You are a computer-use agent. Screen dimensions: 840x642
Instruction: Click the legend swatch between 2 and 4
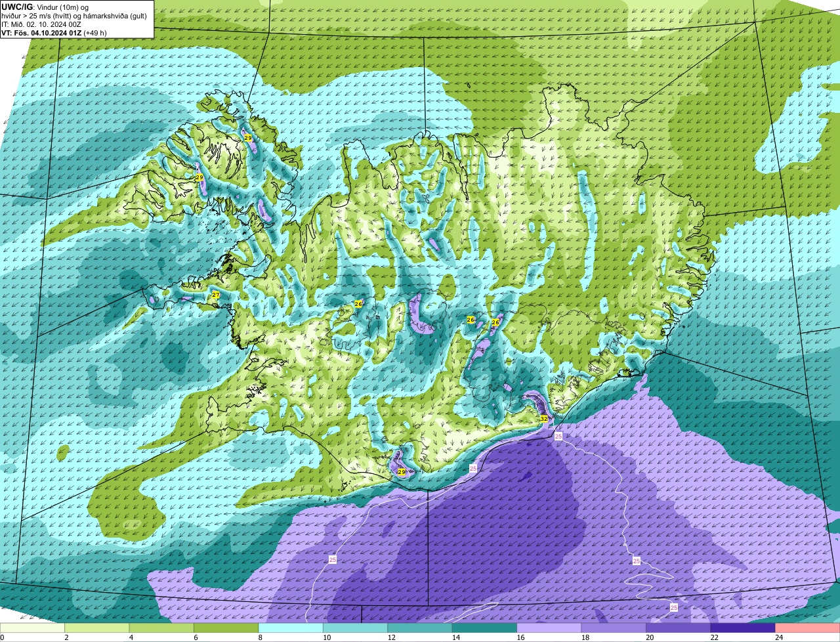pos(97,628)
